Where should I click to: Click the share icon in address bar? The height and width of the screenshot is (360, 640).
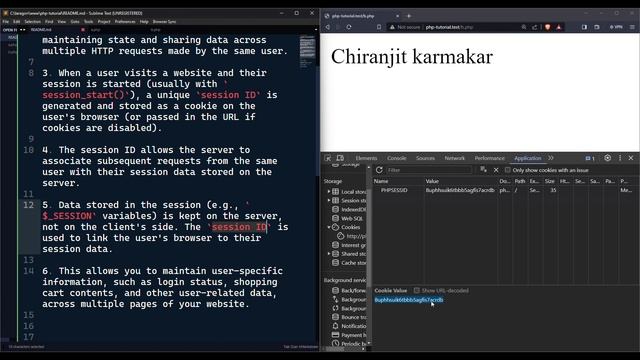pos(535,27)
